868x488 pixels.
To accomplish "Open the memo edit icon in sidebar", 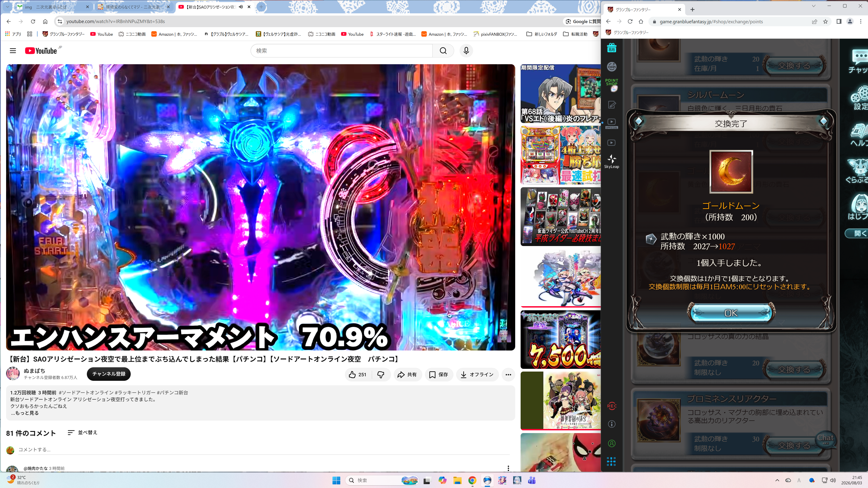I will point(612,105).
